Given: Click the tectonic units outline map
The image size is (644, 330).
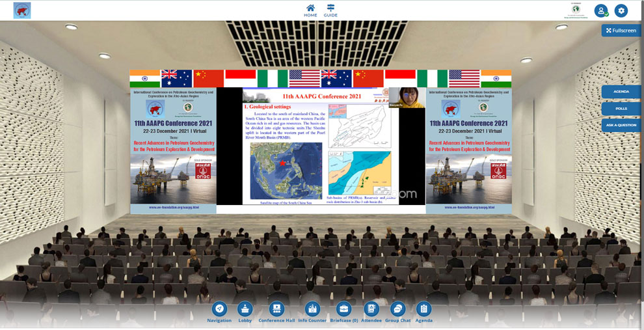Looking at the screenshot, I should (360, 126).
